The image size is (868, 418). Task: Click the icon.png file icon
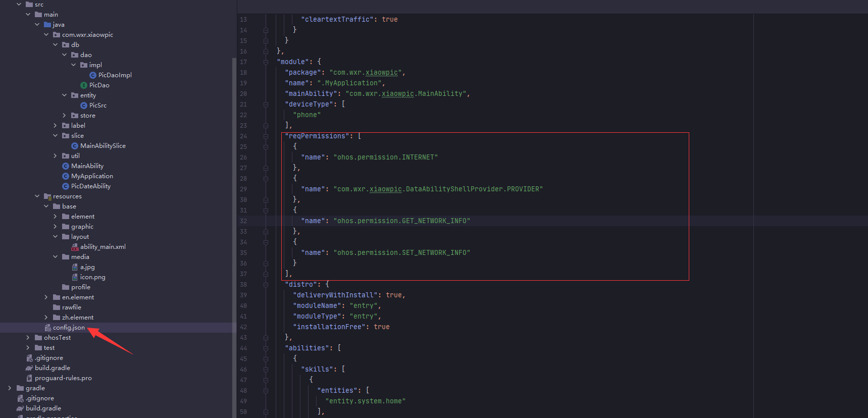pyautogui.click(x=75, y=277)
